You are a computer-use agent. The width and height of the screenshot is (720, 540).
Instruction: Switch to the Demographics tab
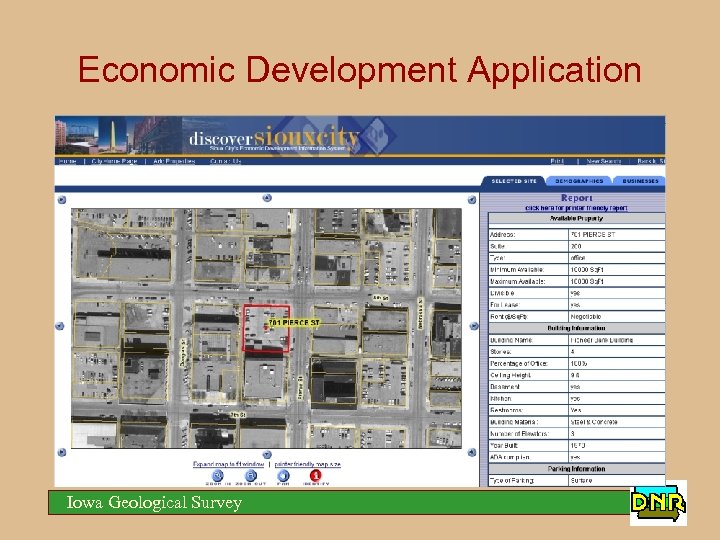coord(579,181)
